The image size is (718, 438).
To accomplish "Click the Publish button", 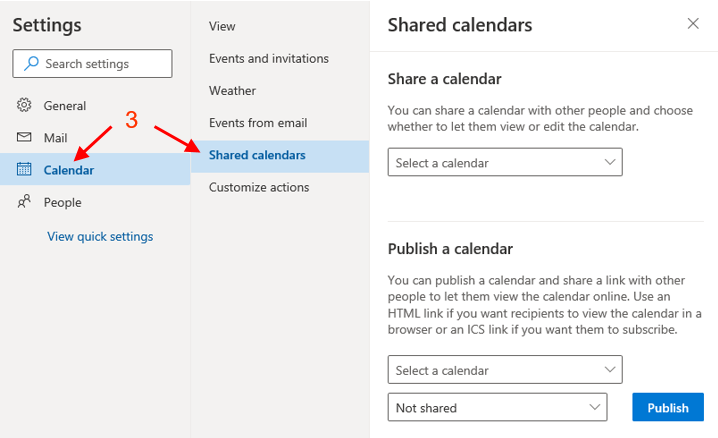I will pyautogui.click(x=668, y=407).
